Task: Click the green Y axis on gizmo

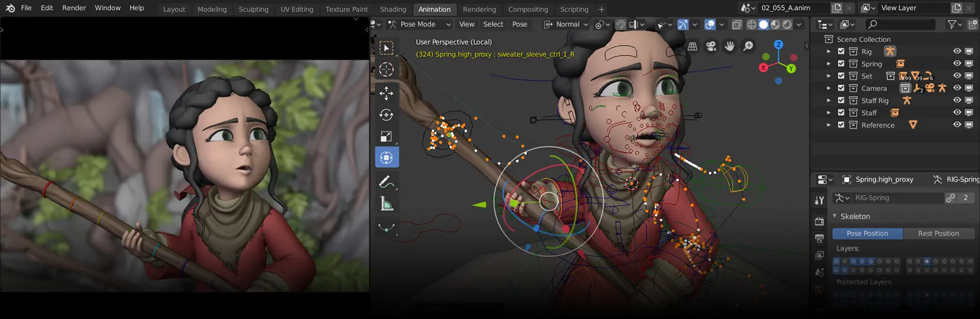Action: 791,69
